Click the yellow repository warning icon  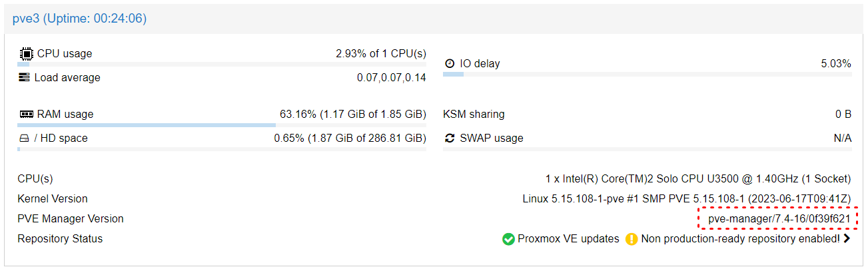(632, 238)
